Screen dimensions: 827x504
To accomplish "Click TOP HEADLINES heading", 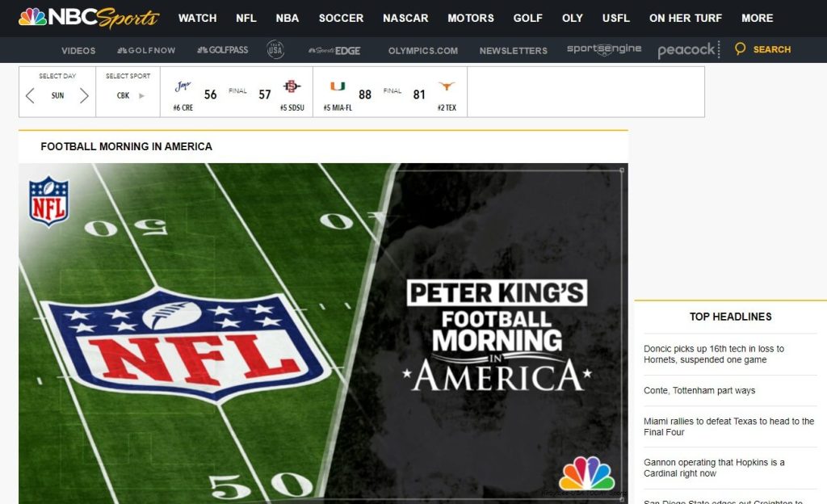I will pos(730,317).
